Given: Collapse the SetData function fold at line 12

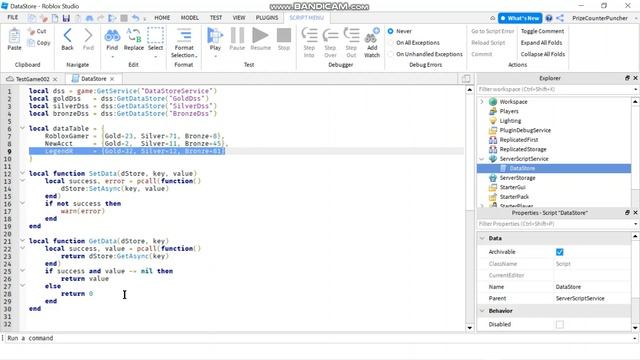Looking at the screenshot, I should coord(22,173).
